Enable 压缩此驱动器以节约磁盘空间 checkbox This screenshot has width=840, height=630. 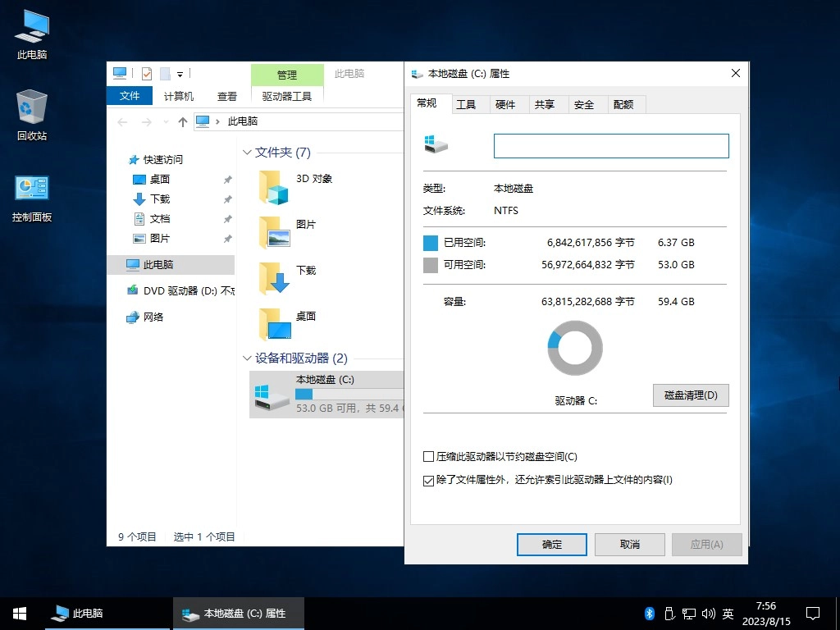[428, 457]
